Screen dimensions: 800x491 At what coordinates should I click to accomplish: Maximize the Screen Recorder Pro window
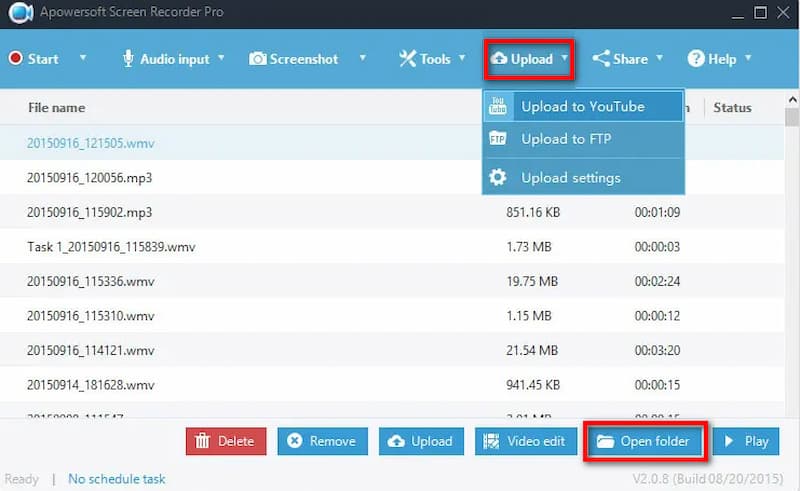tap(760, 12)
